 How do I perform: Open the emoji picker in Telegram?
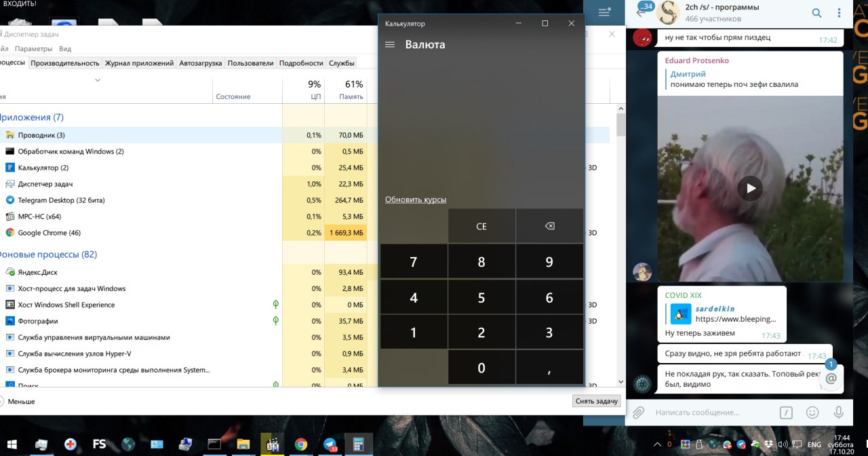[x=812, y=412]
